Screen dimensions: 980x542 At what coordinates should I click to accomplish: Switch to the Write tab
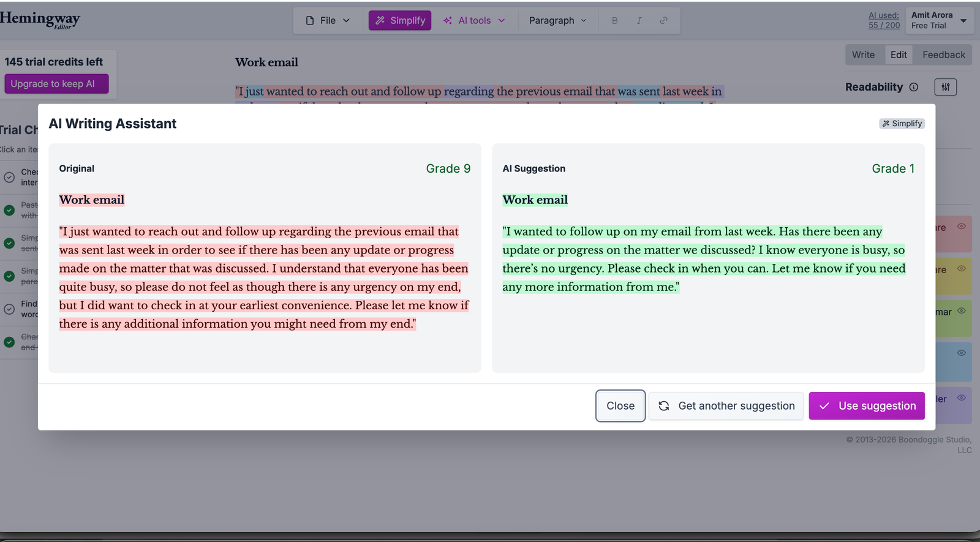(863, 55)
